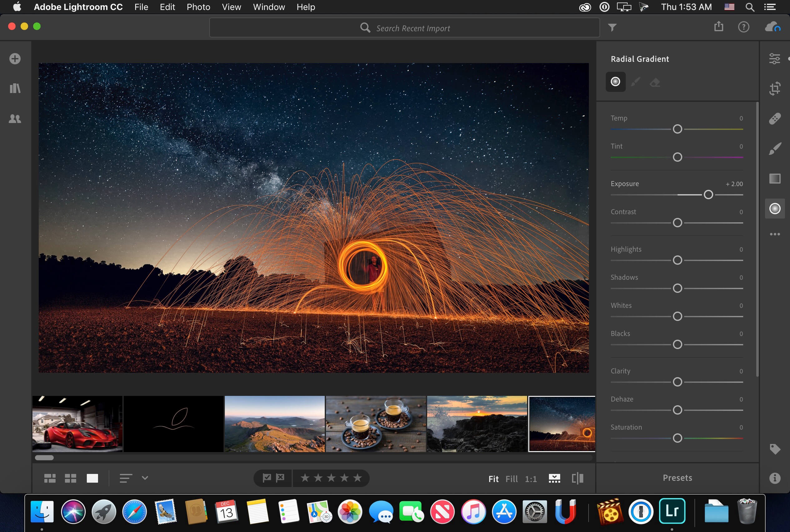Viewport: 790px width, 532px height.
Task: Select the People view icon in sidebar
Action: (x=15, y=119)
